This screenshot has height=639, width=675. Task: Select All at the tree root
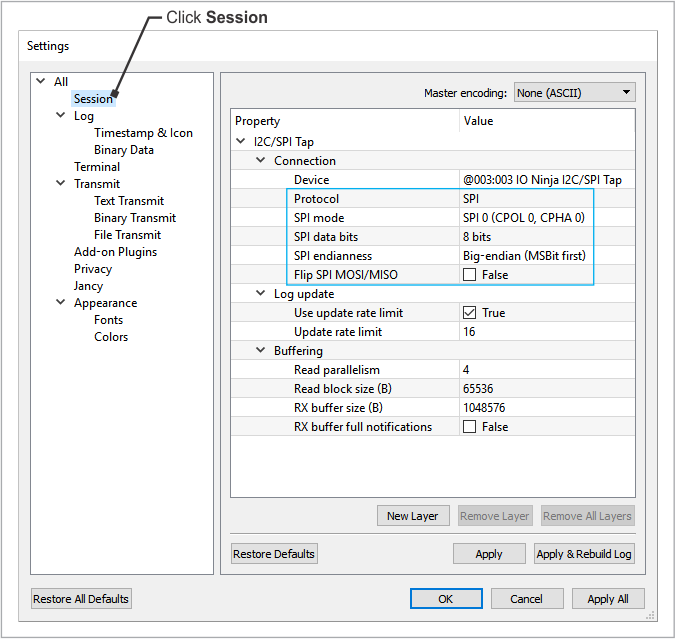click(x=61, y=82)
